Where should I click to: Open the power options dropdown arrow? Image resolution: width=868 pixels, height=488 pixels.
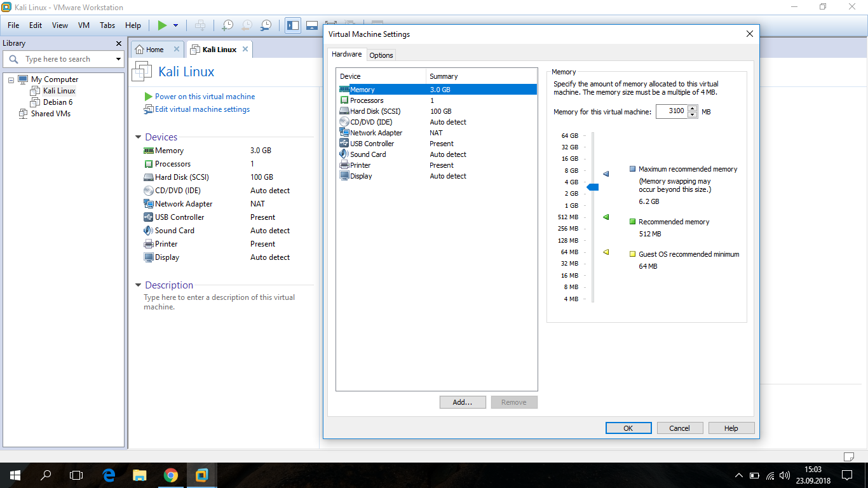point(176,25)
